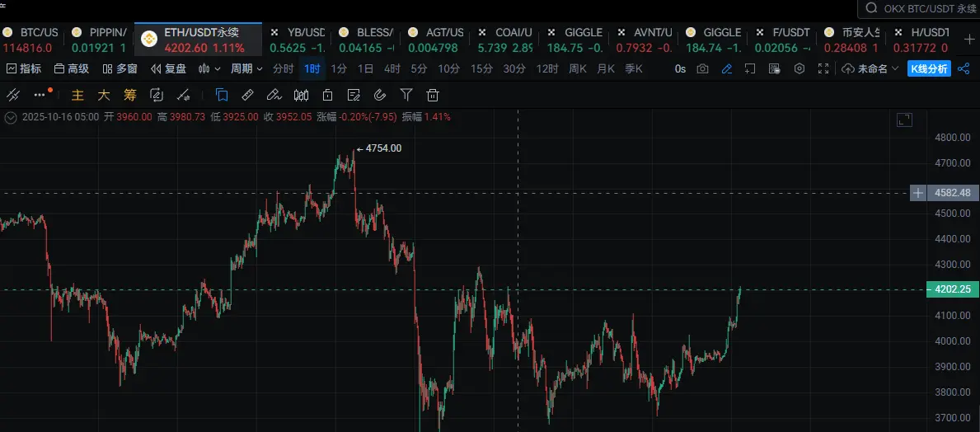The height and width of the screenshot is (432, 980).
Task: Open the AGT/US ticker tab
Action: [437, 40]
